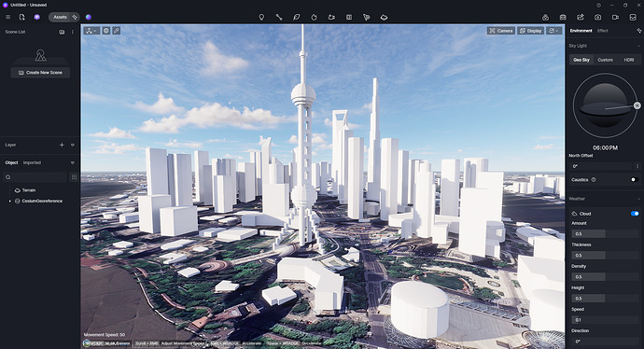Open the purple D5 AI icon

(37, 17)
